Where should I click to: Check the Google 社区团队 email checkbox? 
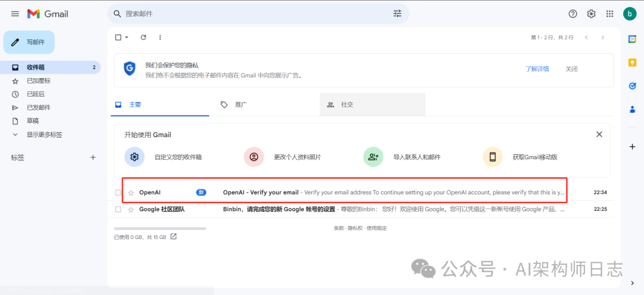118,209
